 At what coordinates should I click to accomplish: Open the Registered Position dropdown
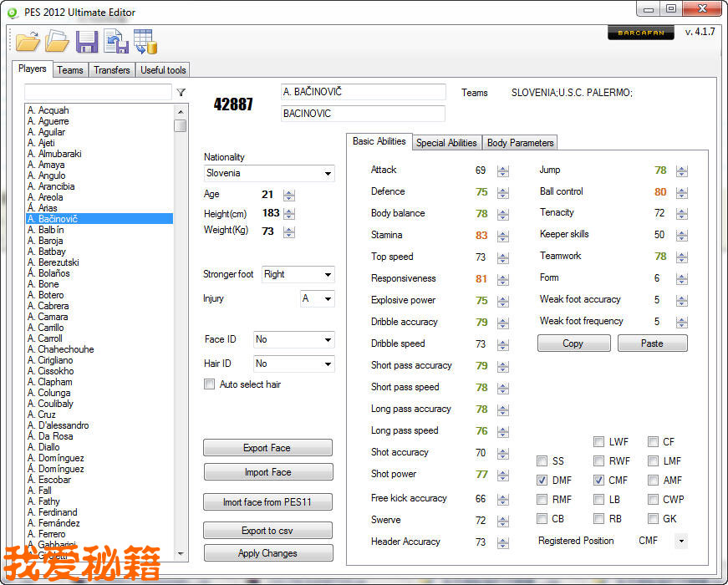680,542
